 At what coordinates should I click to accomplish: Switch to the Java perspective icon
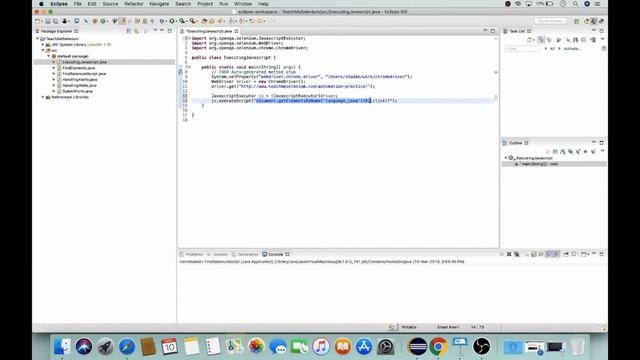coord(594,21)
